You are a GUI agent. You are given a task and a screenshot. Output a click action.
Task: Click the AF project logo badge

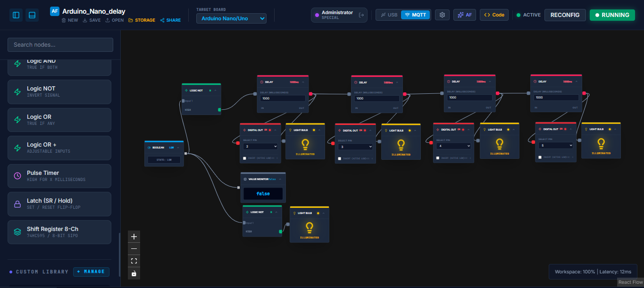[x=55, y=11]
